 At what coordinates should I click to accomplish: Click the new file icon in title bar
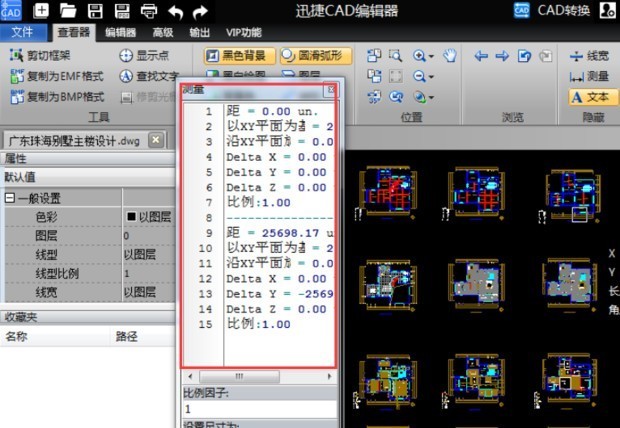(x=42, y=11)
